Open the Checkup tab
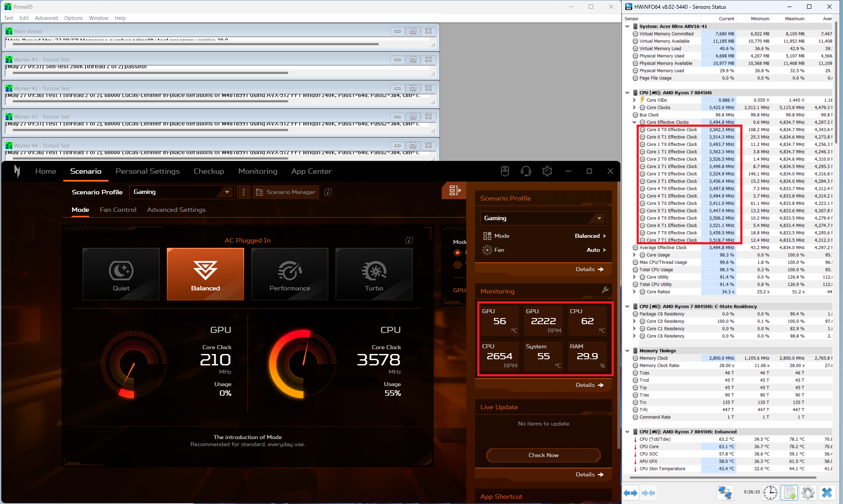Viewport: 843px width, 504px height. coord(209,171)
